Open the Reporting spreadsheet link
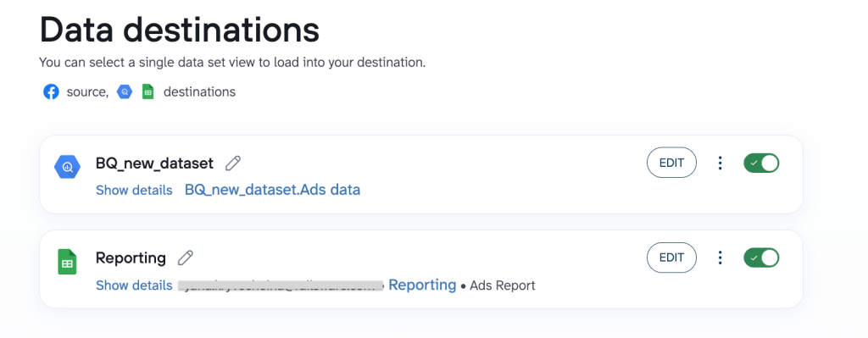 point(422,285)
